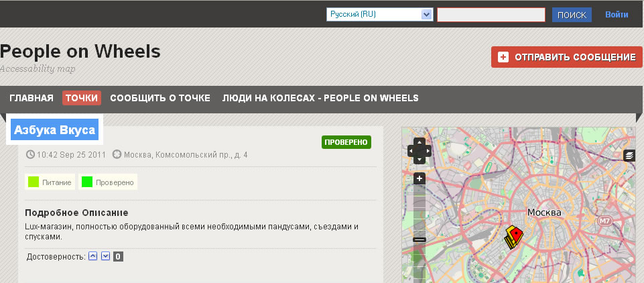Click the Accessability map tagline
This screenshot has width=644, height=283.
pyautogui.click(x=38, y=68)
